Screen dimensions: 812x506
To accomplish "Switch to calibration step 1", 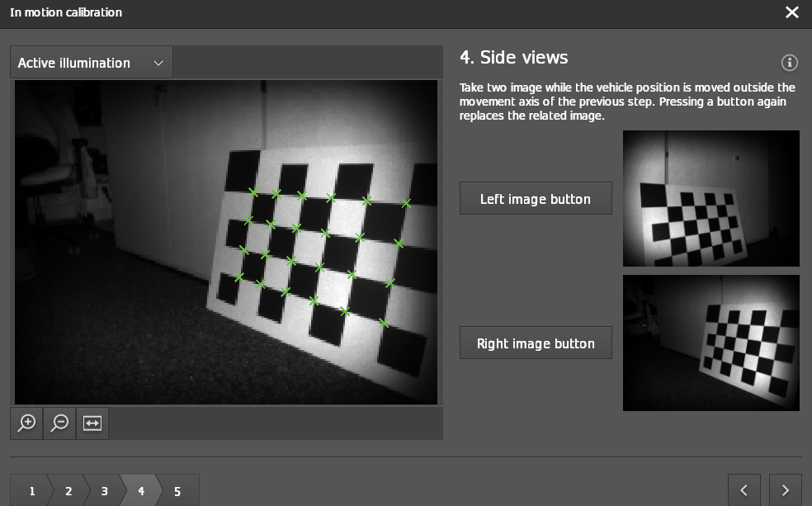I will (x=31, y=489).
